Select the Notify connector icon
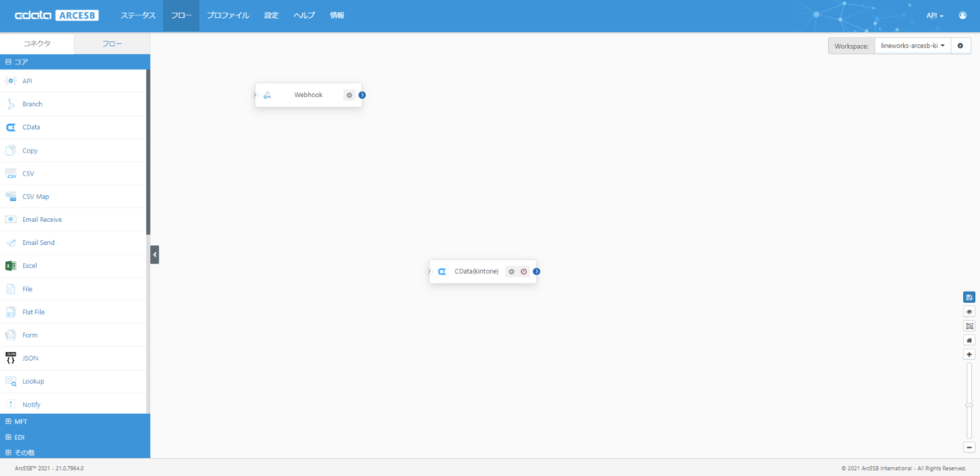The height and width of the screenshot is (476, 980). tap(11, 404)
